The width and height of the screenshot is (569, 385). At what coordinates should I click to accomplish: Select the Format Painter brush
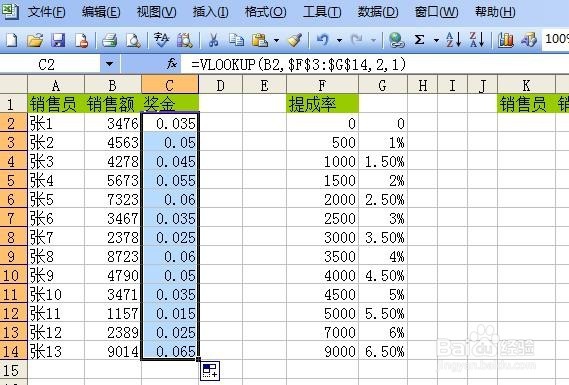pos(295,40)
